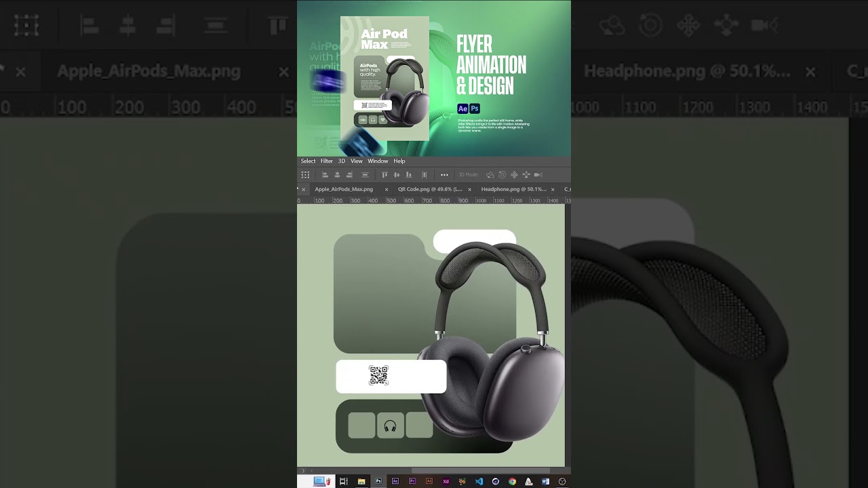Align vertical centers in options bar
This screenshot has height=488, width=868.
pyautogui.click(x=397, y=175)
